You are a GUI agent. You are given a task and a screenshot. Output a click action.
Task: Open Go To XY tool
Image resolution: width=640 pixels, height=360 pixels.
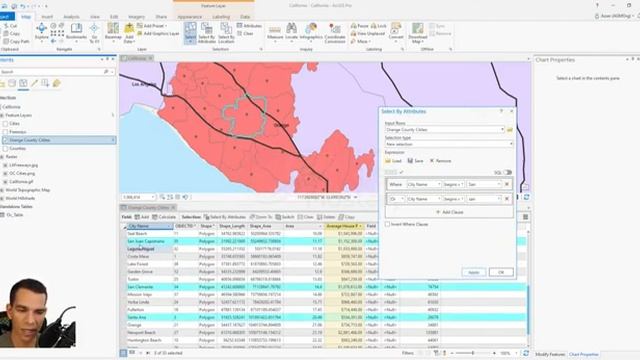point(94,32)
